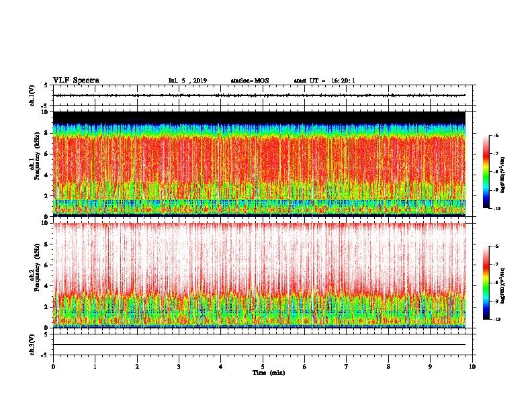Screen dimensions: 532x411
Task: Click the time axis tick label 6
Action: click(x=304, y=367)
